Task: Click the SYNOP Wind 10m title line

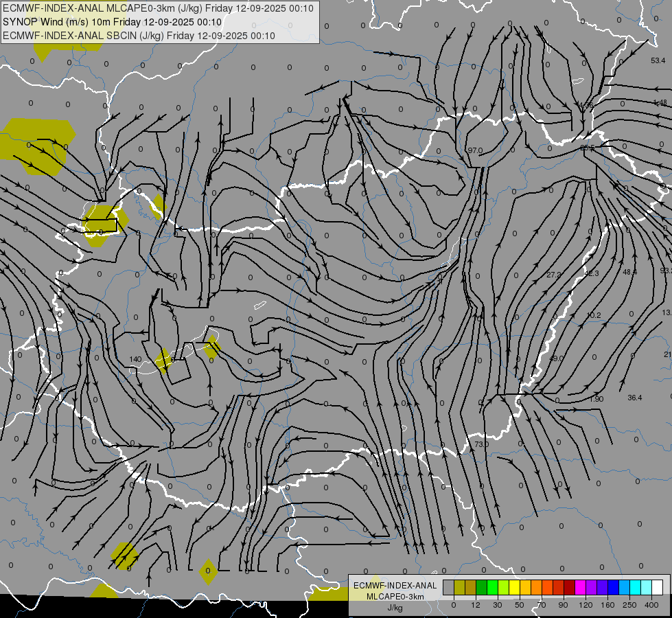Action: (113, 22)
